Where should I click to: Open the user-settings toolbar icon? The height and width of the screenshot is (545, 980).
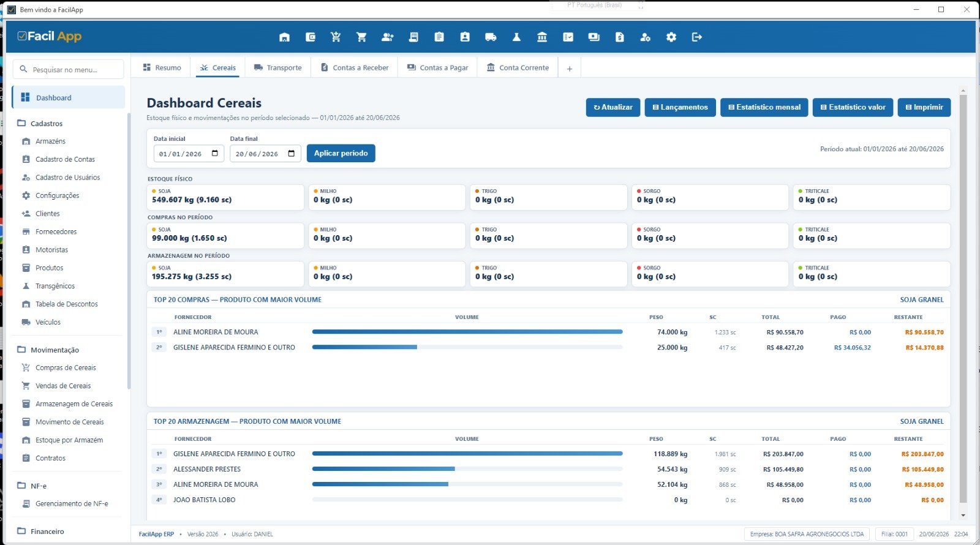click(x=645, y=37)
